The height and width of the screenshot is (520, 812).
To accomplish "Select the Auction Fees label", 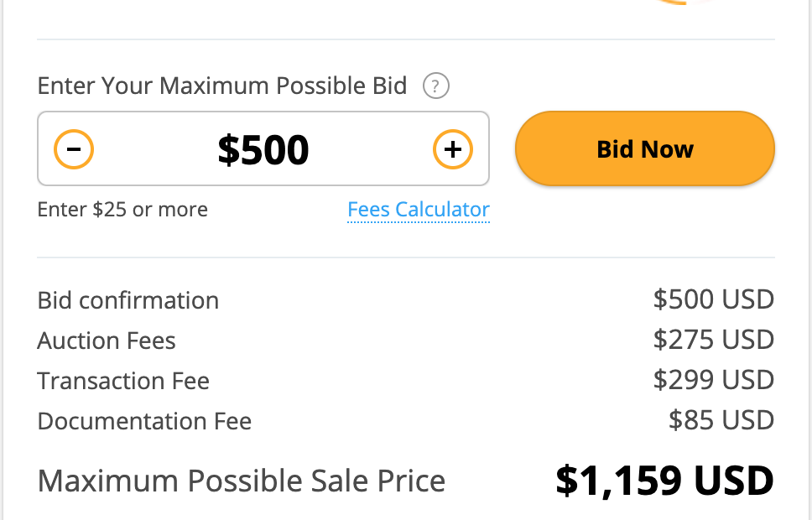I will pyautogui.click(x=107, y=341).
